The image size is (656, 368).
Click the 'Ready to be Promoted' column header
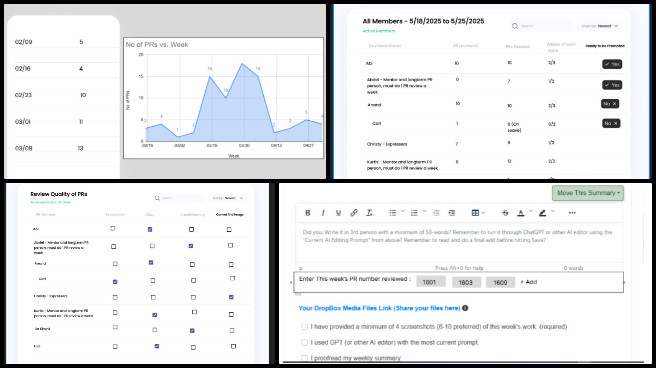(605, 46)
